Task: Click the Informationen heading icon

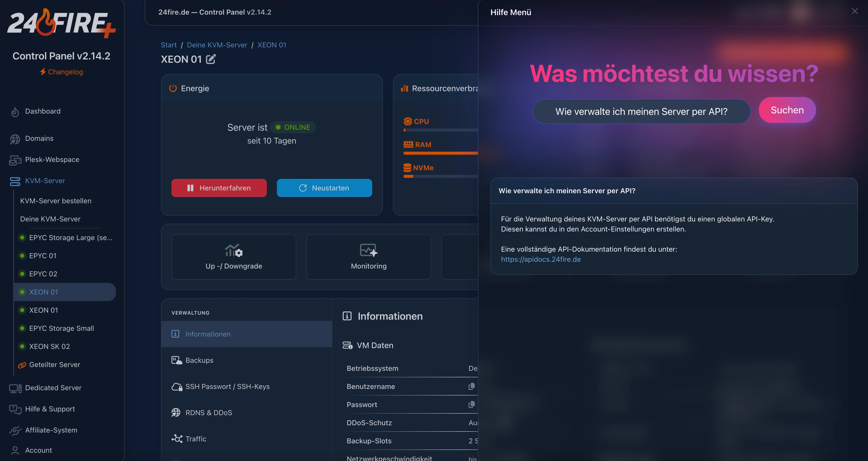Action: [347, 316]
